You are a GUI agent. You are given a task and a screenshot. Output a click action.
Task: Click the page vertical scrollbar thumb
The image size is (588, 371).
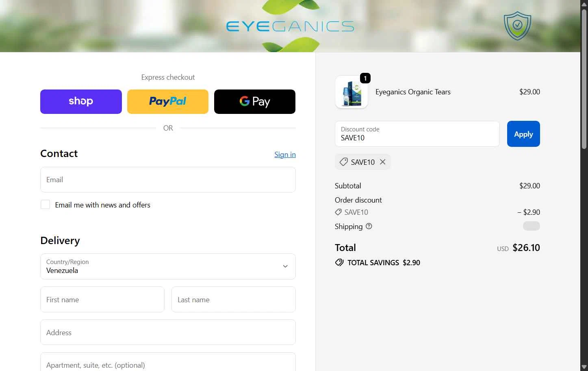click(x=584, y=79)
